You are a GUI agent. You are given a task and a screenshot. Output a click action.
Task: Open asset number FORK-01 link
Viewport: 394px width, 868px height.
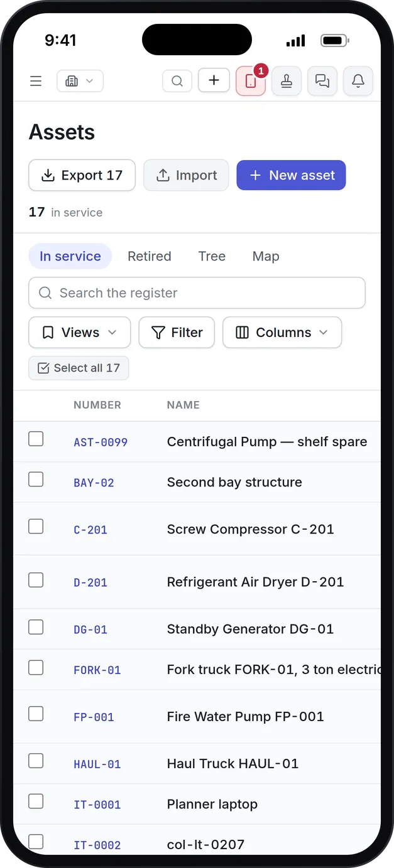pyautogui.click(x=97, y=670)
